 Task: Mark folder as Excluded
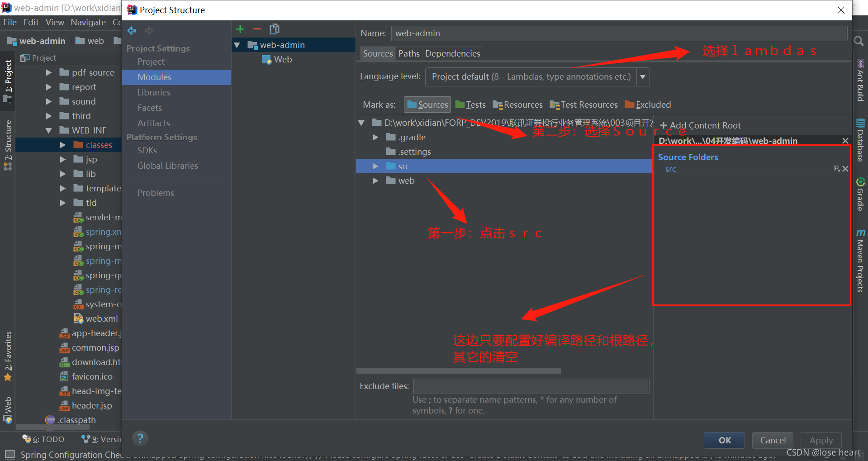tap(648, 105)
